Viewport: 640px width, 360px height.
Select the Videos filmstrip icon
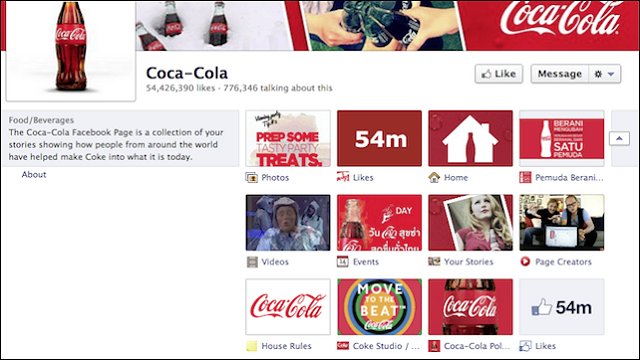point(252,262)
